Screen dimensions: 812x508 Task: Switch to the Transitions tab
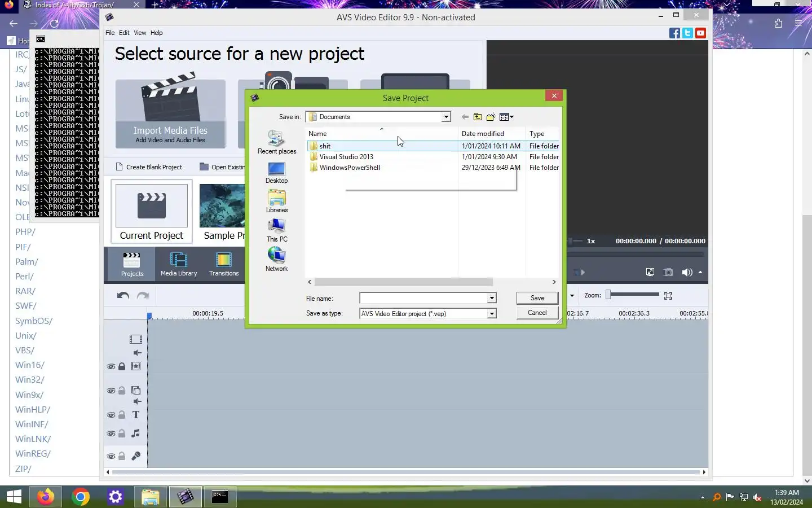[x=224, y=264]
